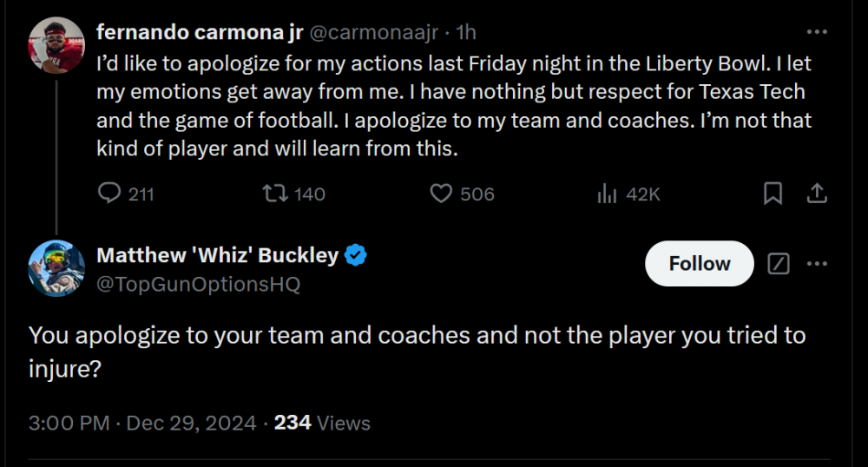Image resolution: width=868 pixels, height=467 pixels.
Task: Click the share icon on Carmona's tweet
Action: (817, 194)
